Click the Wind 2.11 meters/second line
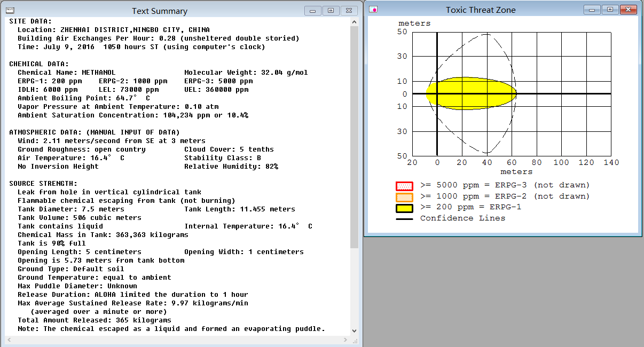The width and height of the screenshot is (644, 347). point(112,141)
